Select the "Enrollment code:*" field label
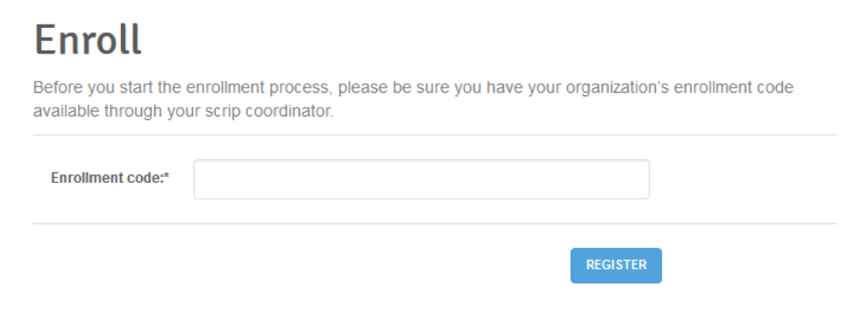The height and width of the screenshot is (317, 868). coord(110,178)
